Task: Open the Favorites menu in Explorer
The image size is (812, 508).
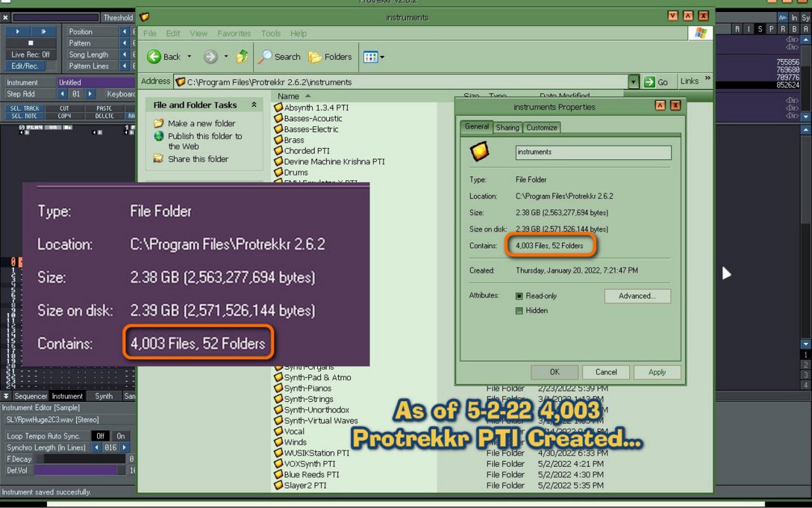Action: [x=234, y=33]
